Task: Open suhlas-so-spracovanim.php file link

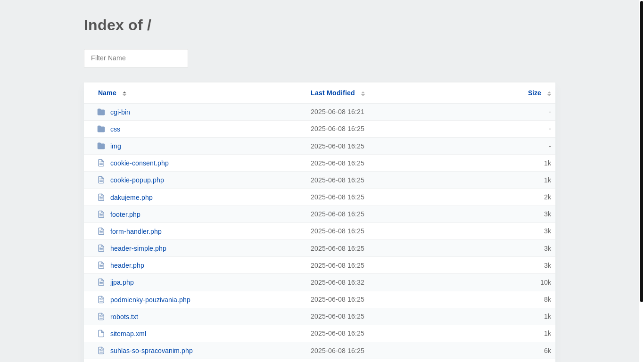Action: point(151,351)
